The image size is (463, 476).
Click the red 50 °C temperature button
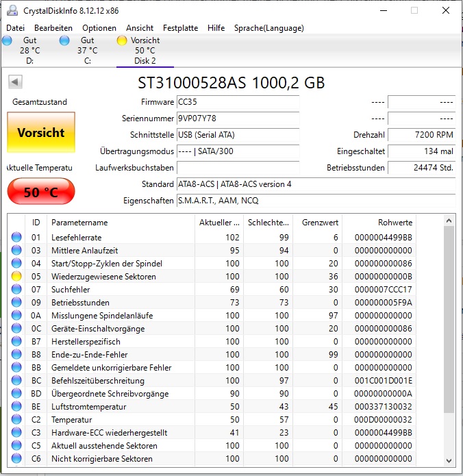[x=41, y=192]
